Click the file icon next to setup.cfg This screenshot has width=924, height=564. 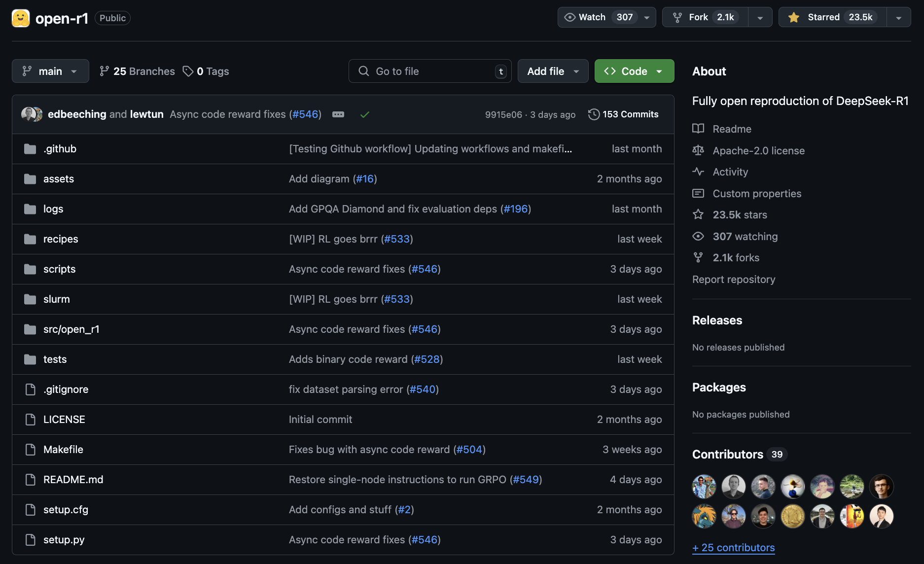point(30,510)
